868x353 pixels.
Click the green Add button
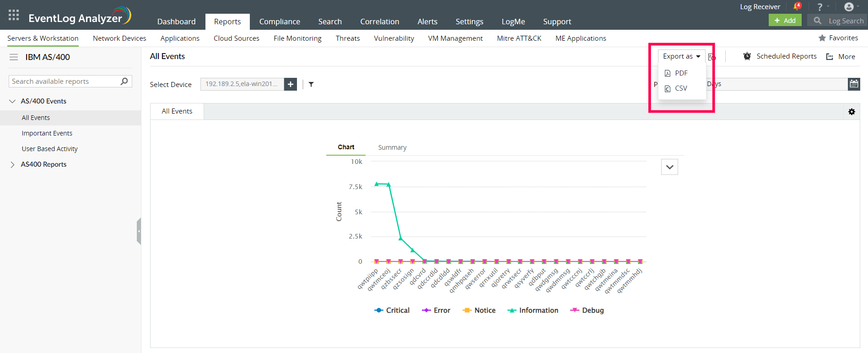coord(785,21)
